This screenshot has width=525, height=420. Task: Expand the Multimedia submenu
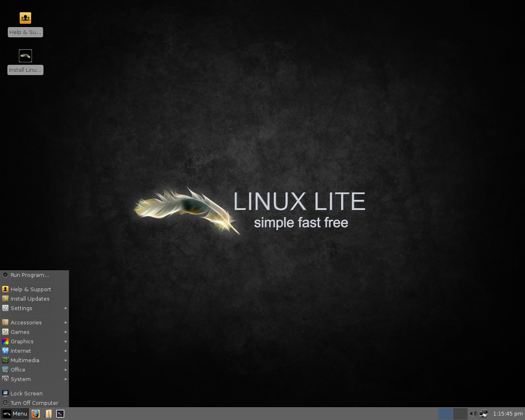point(34,360)
